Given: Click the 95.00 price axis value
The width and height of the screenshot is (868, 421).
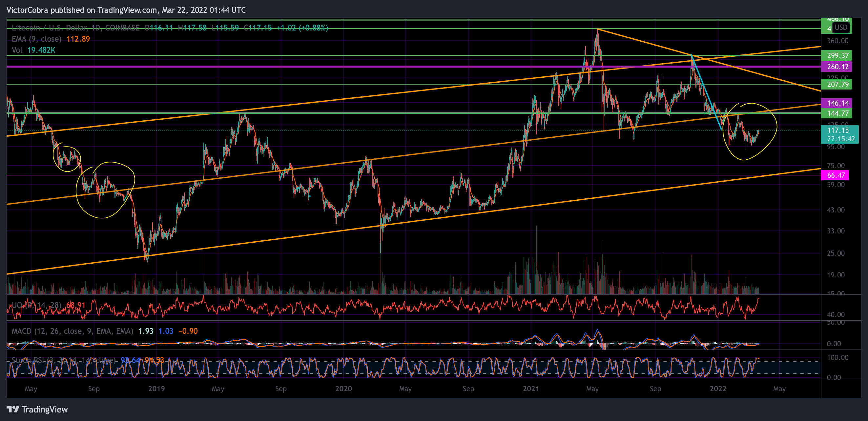Looking at the screenshot, I should pyautogui.click(x=836, y=147).
